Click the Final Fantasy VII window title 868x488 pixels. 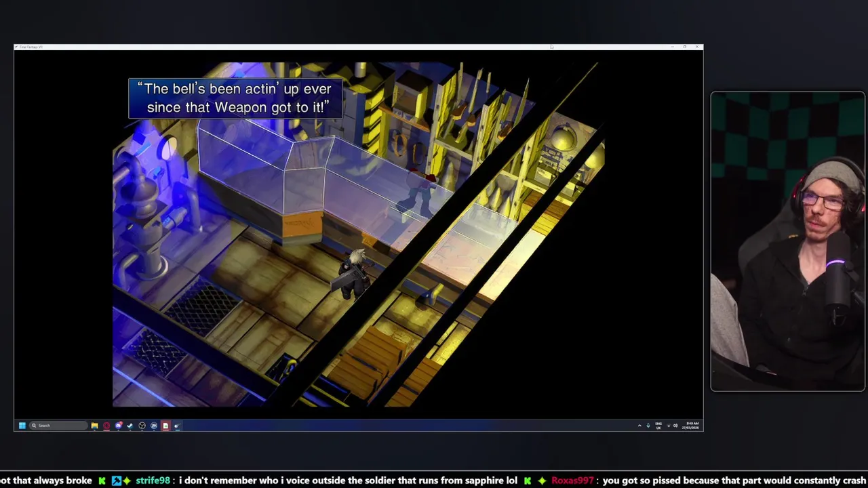[x=31, y=47]
